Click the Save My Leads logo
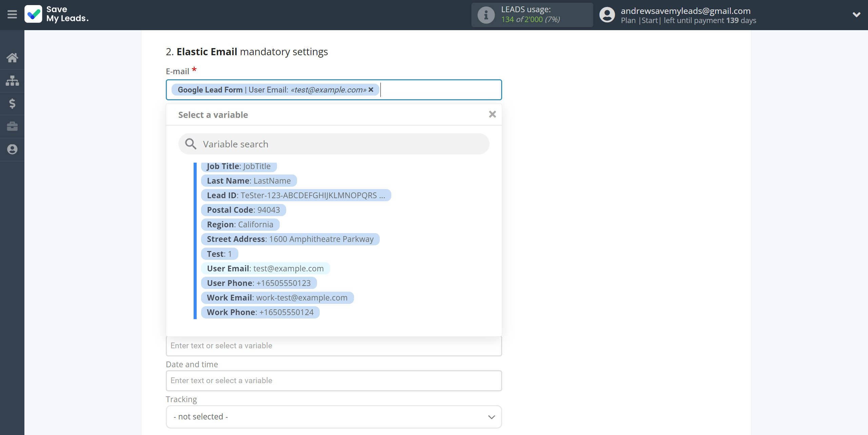Viewport: 868px width, 435px height. tap(57, 14)
